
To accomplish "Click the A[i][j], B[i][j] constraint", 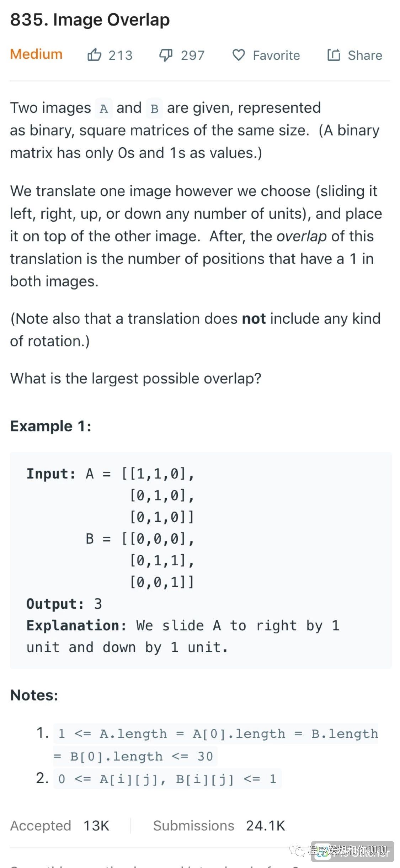I will tap(167, 779).
